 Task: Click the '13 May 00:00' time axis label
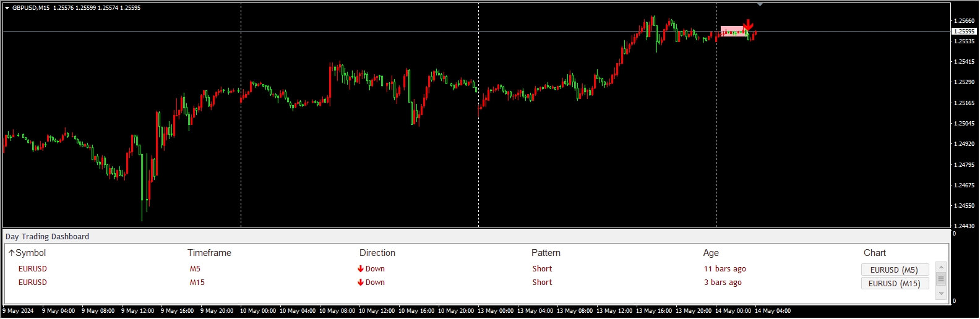pyautogui.click(x=496, y=311)
